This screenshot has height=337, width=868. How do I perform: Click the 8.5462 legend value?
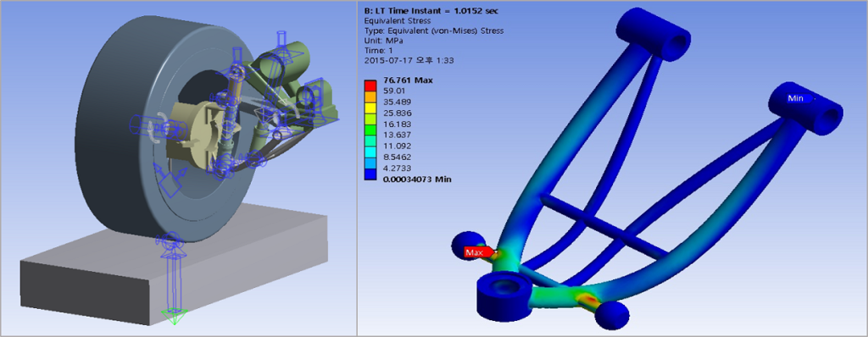point(397,157)
